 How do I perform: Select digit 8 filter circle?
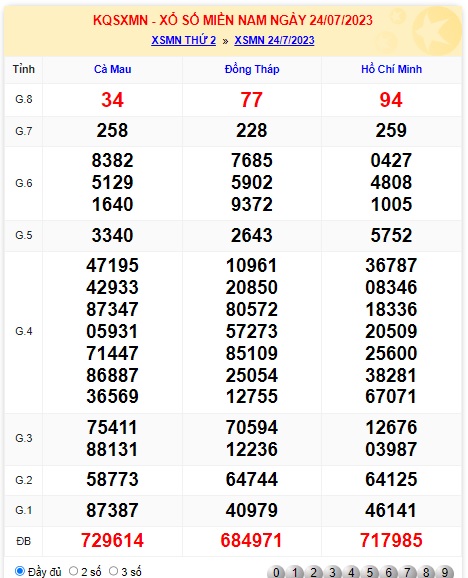pyautogui.click(x=426, y=572)
